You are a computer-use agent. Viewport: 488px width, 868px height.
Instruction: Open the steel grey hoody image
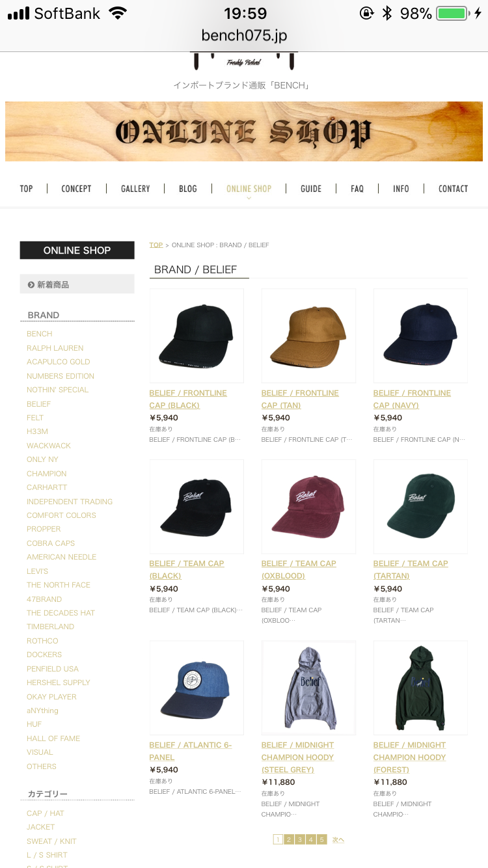[x=308, y=688]
